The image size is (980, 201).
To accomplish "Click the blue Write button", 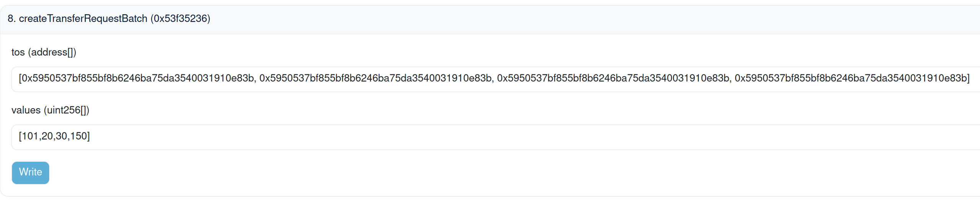I will tap(30, 173).
